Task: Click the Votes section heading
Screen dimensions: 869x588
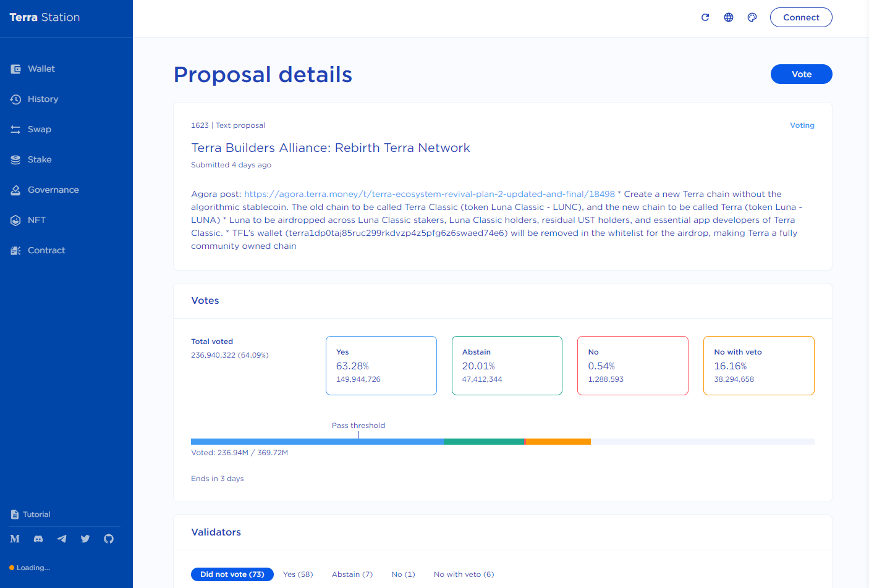Action: tap(205, 301)
